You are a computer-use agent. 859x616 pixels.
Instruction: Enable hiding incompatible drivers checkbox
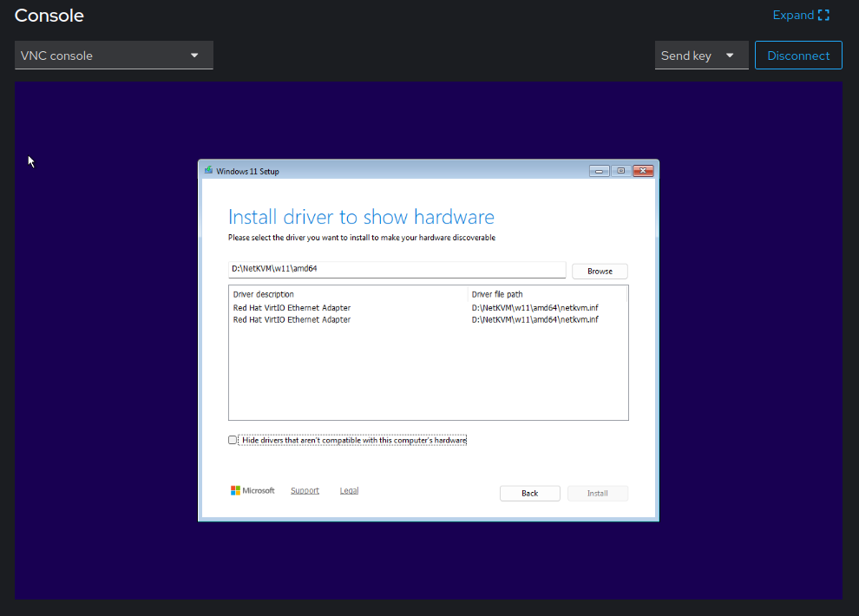point(233,440)
